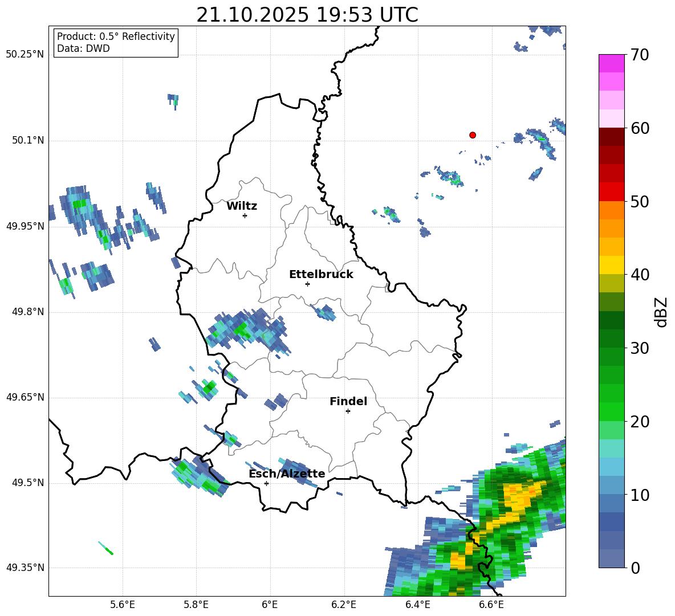Click the Ettelbruck city label
Image resolution: width=675 pixels, height=616 pixels.
coord(321,275)
